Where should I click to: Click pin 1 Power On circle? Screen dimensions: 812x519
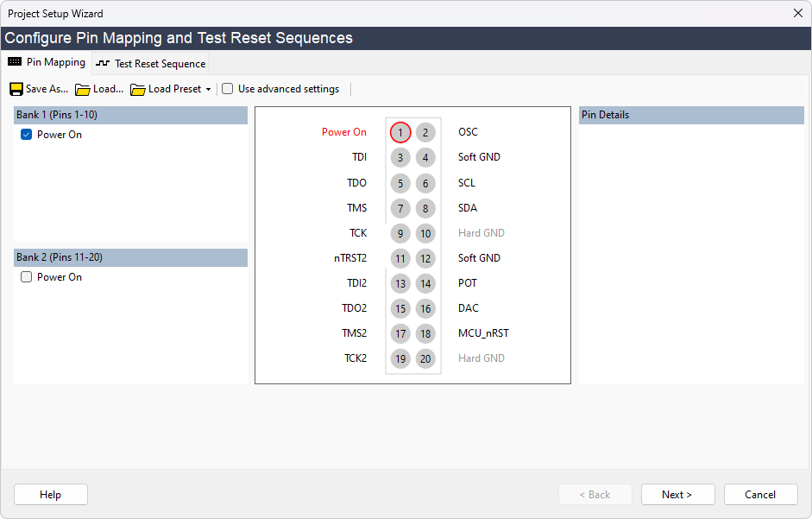(x=400, y=132)
